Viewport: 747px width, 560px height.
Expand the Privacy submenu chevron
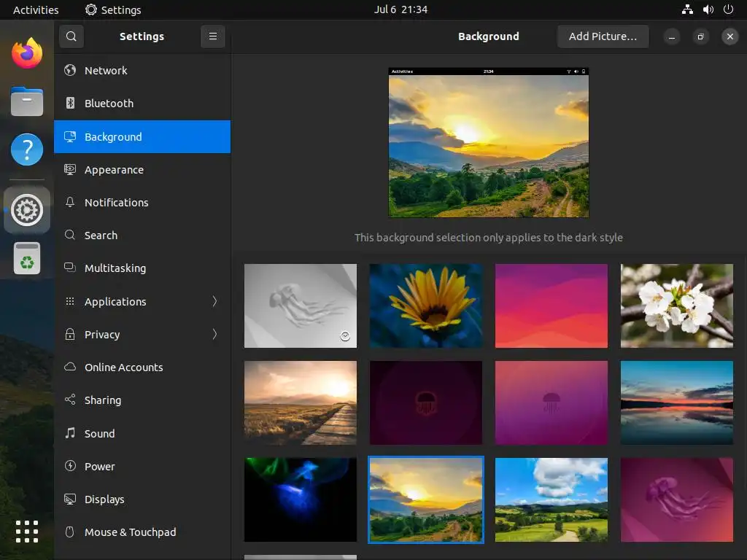tap(215, 334)
